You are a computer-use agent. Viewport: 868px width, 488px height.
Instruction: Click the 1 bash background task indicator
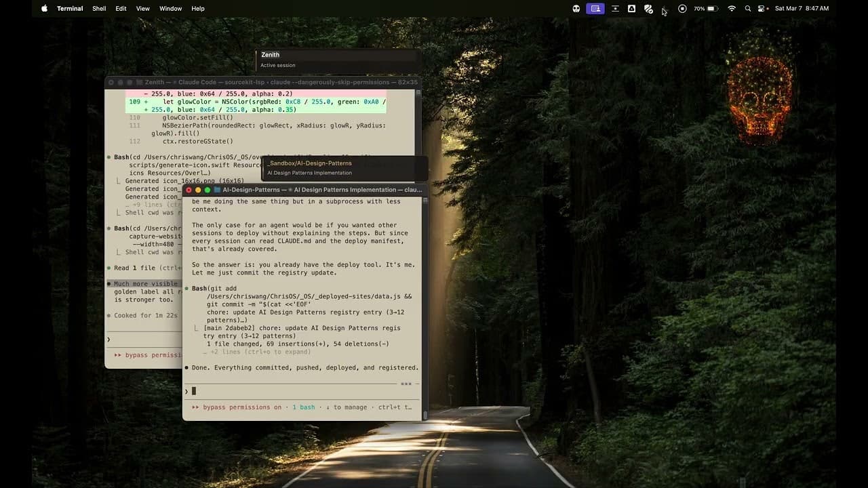[303, 407]
